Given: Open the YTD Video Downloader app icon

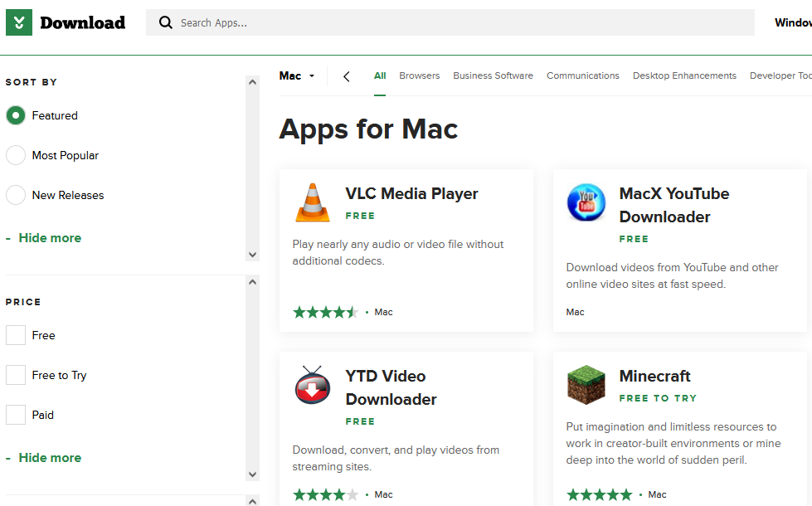Looking at the screenshot, I should point(312,385).
